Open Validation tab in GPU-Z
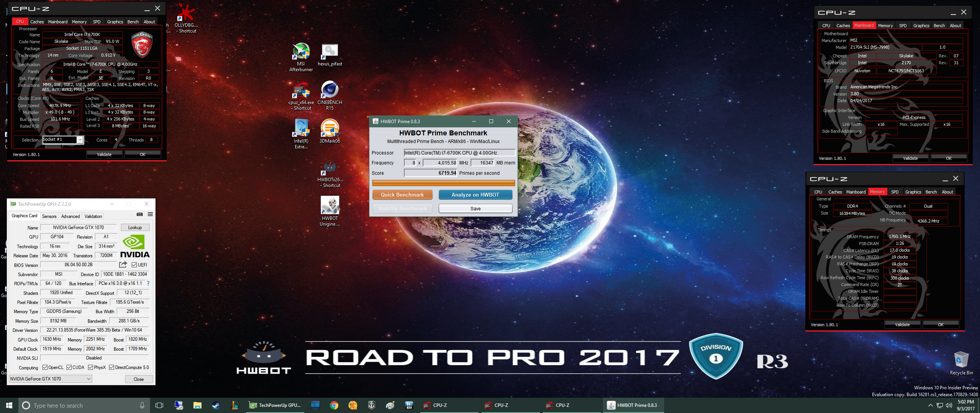The width and height of the screenshot is (980, 413). point(93,216)
